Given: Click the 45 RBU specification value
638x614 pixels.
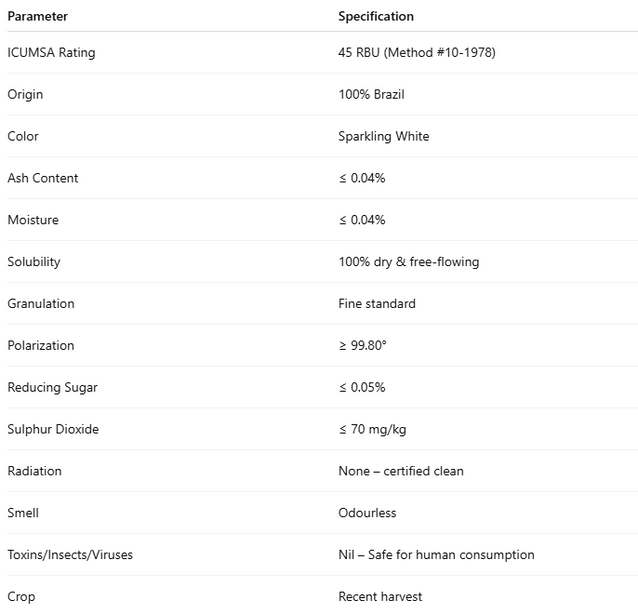Looking at the screenshot, I should pyautogui.click(x=416, y=52).
